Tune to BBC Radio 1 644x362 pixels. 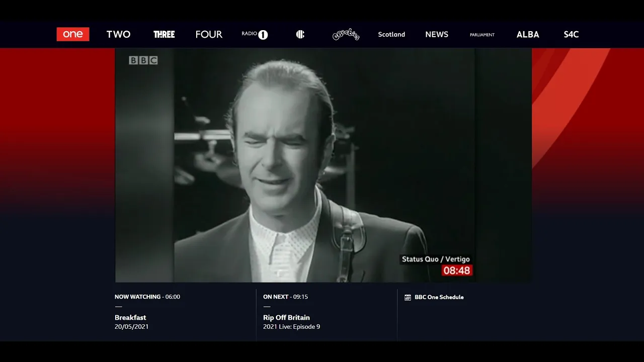tap(255, 34)
